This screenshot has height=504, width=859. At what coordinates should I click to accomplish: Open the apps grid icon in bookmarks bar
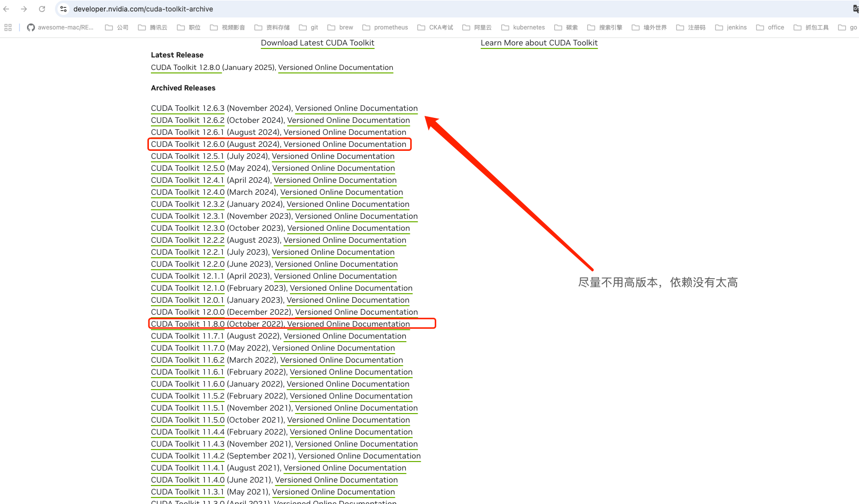pos(8,27)
